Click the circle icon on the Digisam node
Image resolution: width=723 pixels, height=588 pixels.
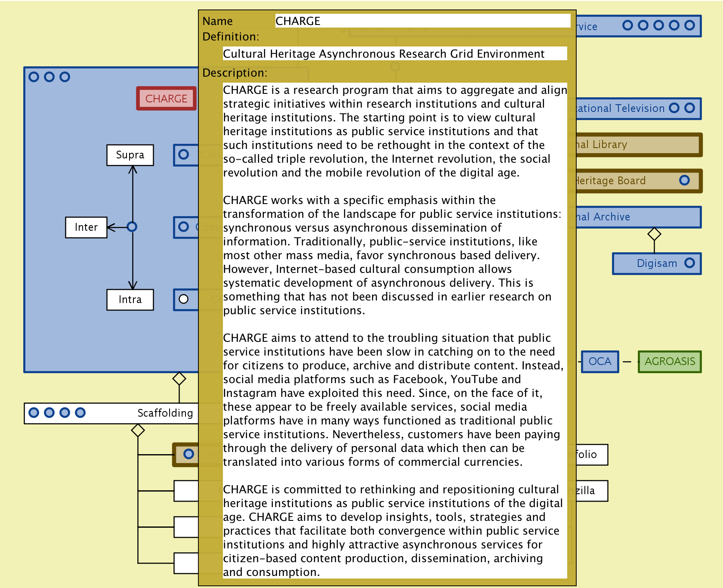click(689, 263)
